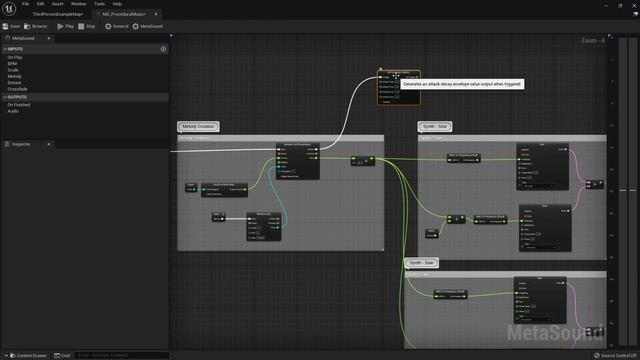Open Type dropdown on bottom Saw node
Image resolution: width=640 pixels, height=360 pixels.
[x=536, y=319]
